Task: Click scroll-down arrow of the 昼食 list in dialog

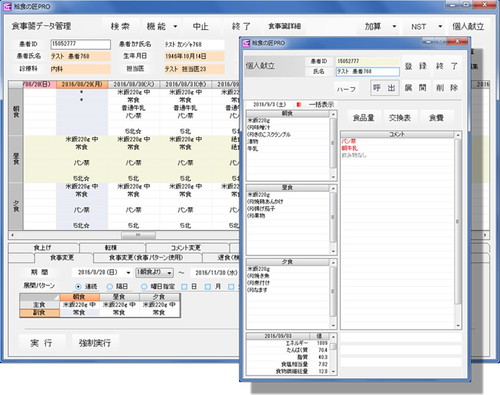Action: coord(333,251)
